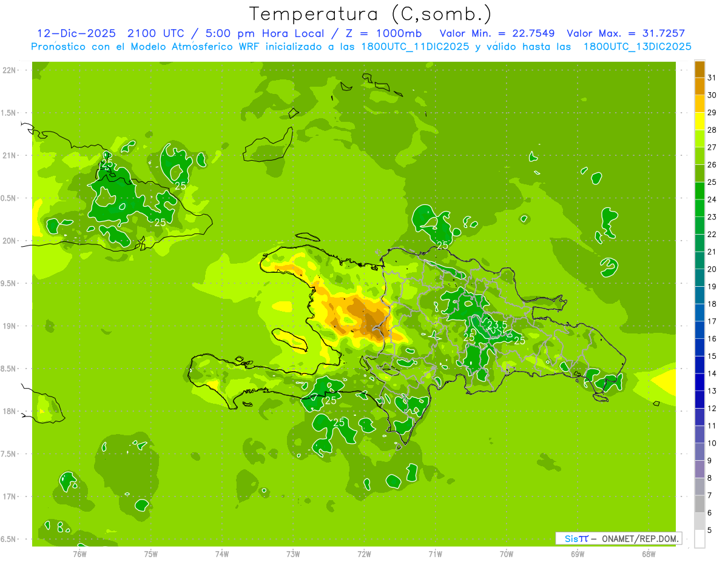Click the '1.5N' latitude axis label
This screenshot has width=728, height=562.
(x=8, y=113)
